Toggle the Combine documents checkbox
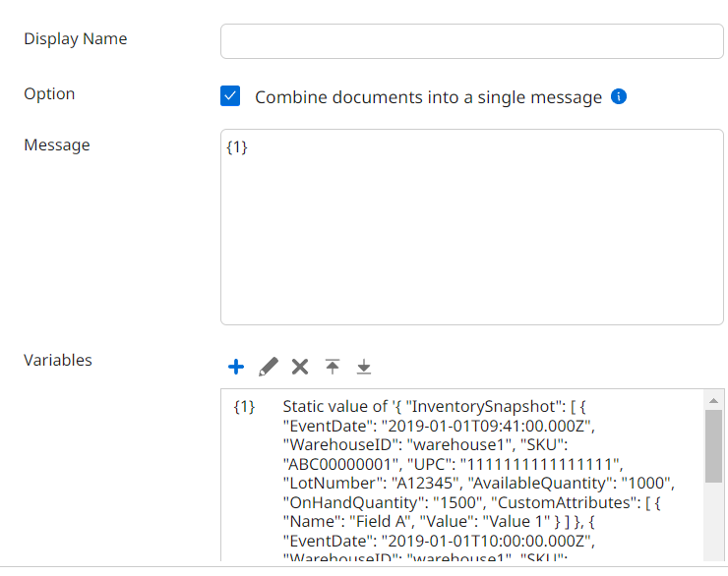Screen dimensions: 728x576 coord(230,96)
